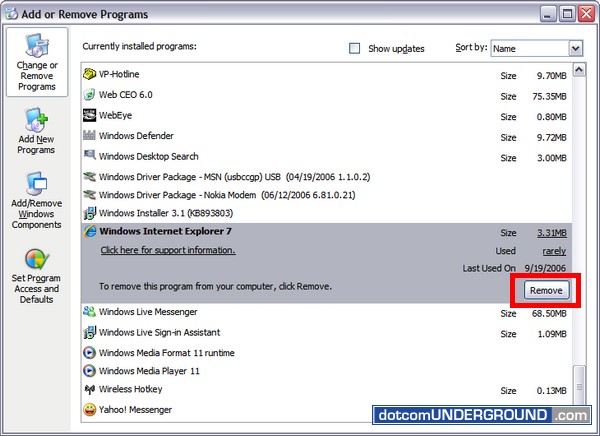Select 'Windows Media Player 11' text

pos(149,371)
